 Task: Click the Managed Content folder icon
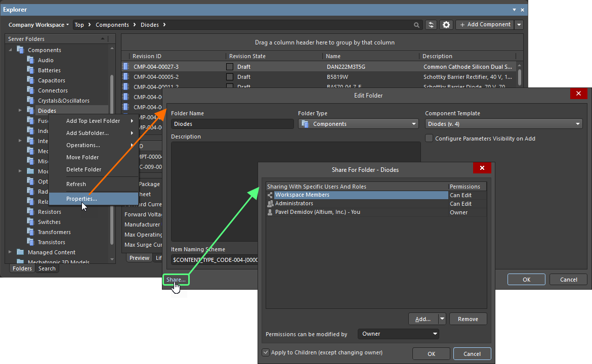coord(21,252)
